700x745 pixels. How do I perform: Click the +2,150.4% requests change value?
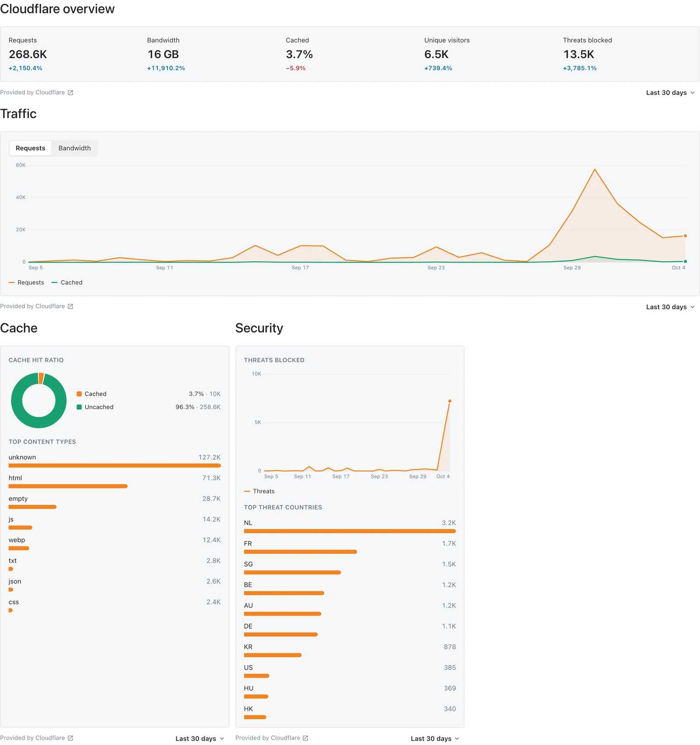(25, 68)
